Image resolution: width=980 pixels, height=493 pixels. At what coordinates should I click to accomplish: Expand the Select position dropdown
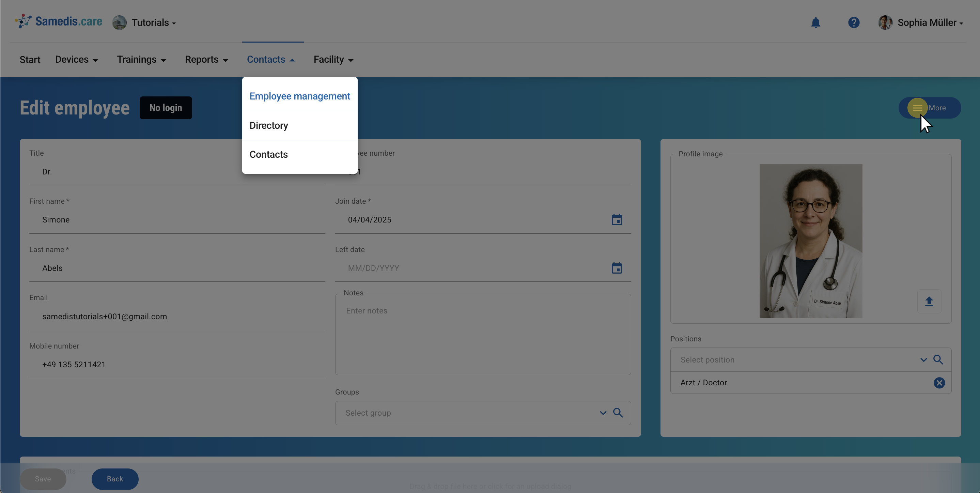click(923, 360)
